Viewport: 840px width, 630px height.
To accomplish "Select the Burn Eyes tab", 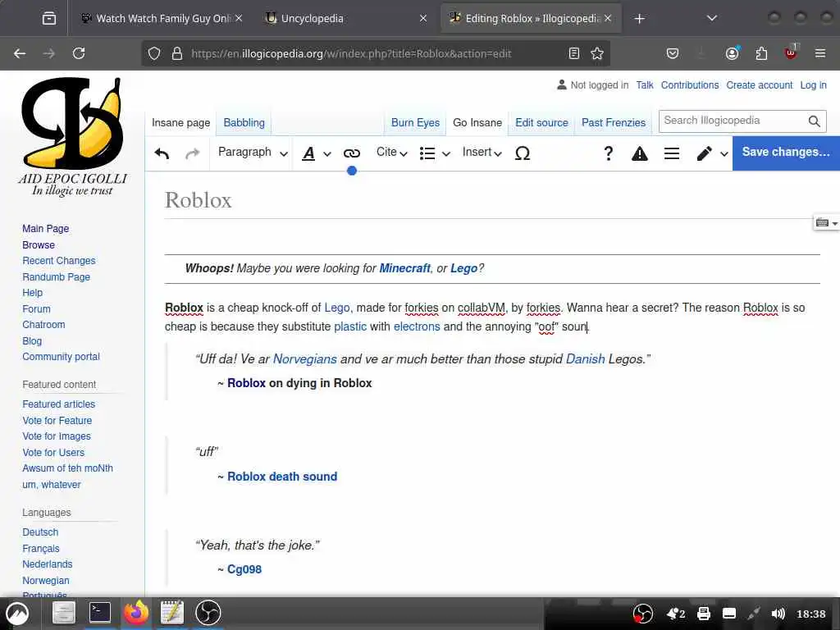I will click(415, 123).
